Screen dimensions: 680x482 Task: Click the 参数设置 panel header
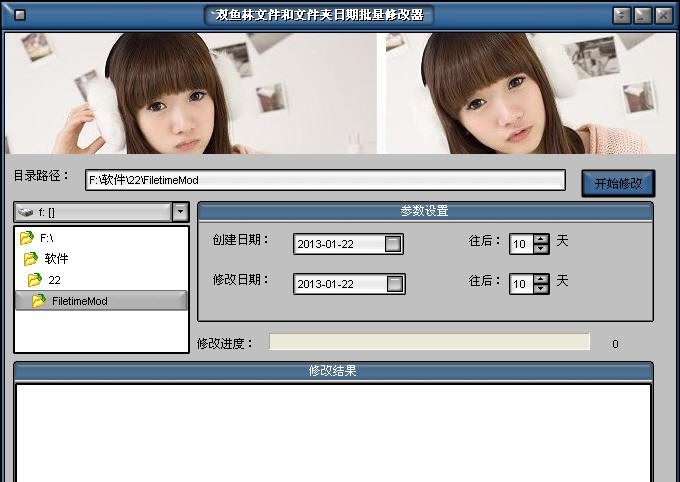425,211
